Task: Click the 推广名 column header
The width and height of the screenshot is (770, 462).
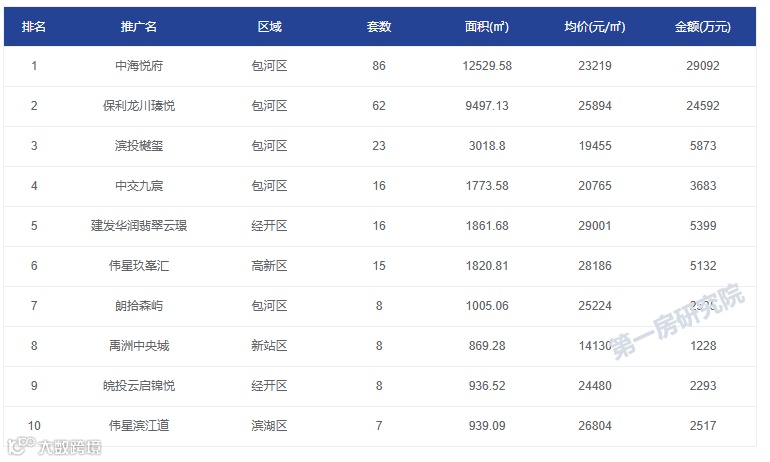Action: [x=139, y=27]
